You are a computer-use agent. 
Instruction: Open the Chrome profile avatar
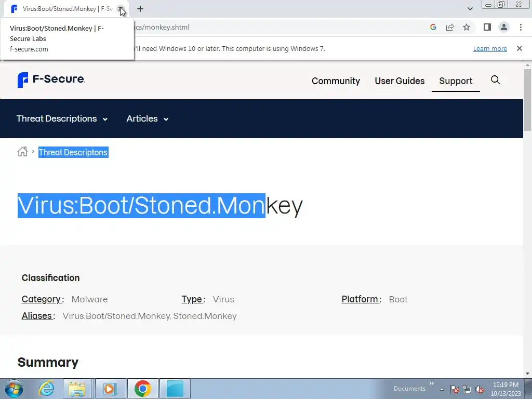coord(504,27)
